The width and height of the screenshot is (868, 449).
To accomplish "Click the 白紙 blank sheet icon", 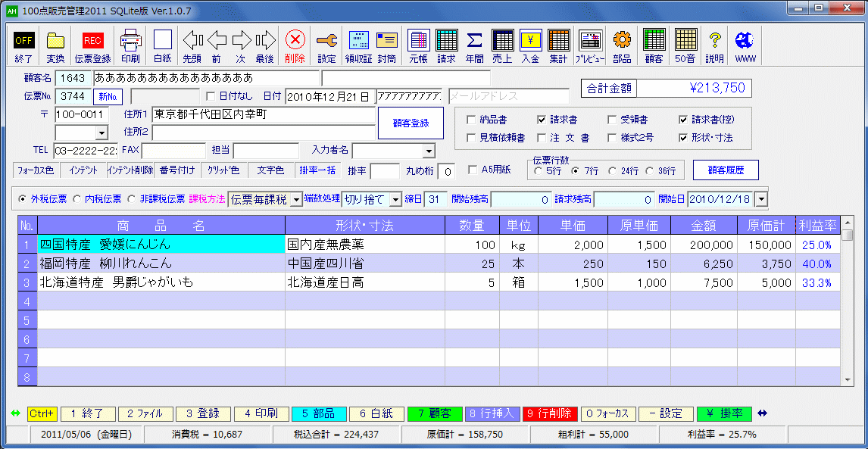I will point(163,46).
